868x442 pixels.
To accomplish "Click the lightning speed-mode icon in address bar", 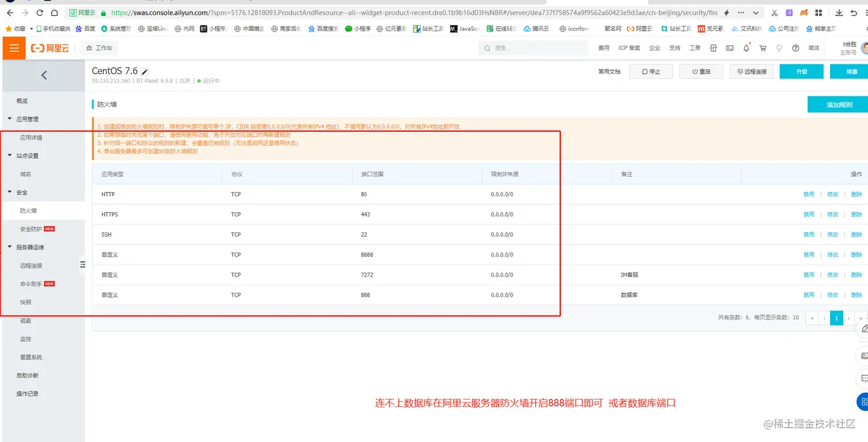I will (726, 13).
